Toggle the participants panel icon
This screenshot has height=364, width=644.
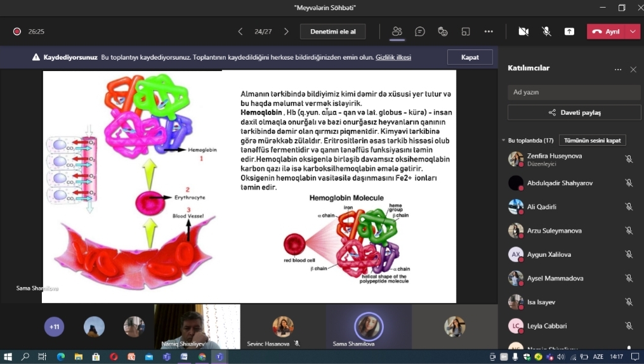[x=397, y=31]
